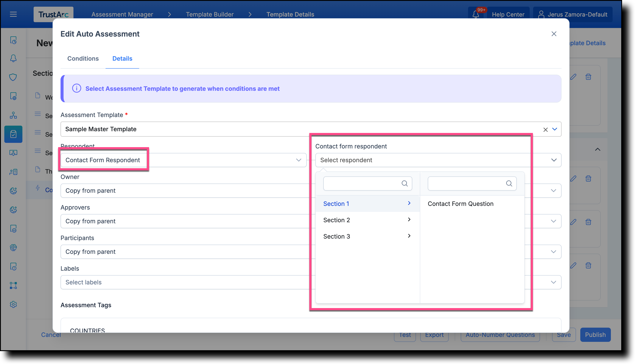Click the Publish button
635x364 pixels.
coord(595,335)
